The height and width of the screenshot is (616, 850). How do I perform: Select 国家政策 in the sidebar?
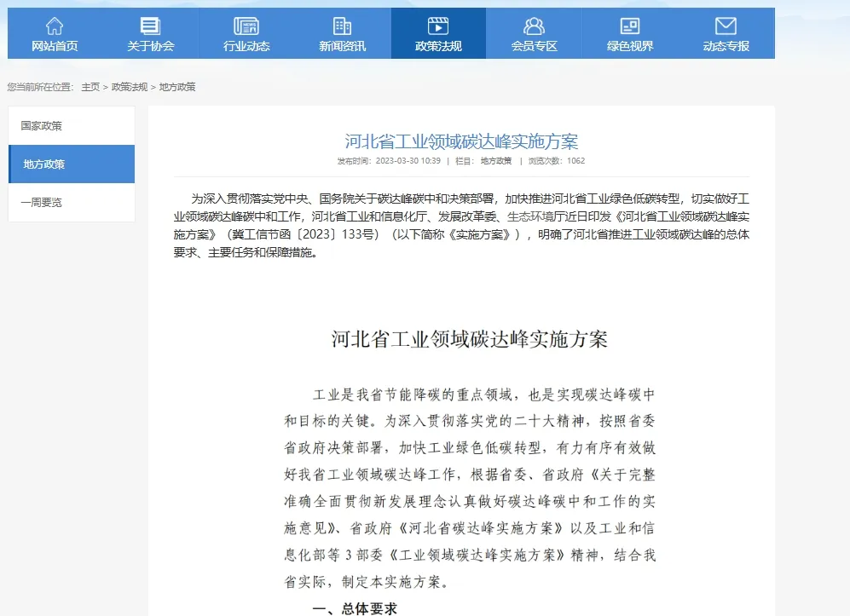point(72,126)
